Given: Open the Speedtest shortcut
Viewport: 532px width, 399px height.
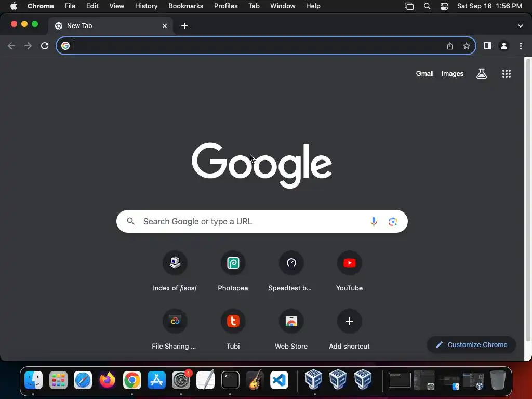Looking at the screenshot, I should click(x=291, y=271).
